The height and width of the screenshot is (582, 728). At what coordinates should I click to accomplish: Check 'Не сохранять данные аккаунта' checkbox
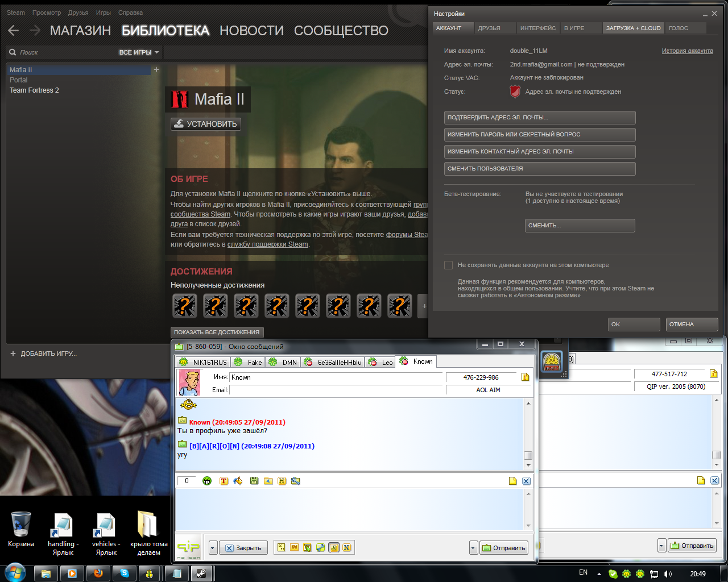pyautogui.click(x=448, y=265)
